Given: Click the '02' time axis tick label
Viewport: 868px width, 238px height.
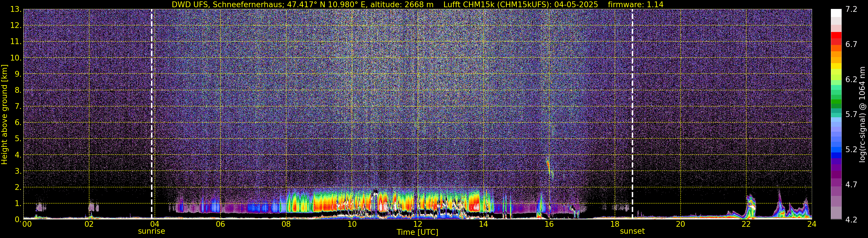Looking at the screenshot, I should (89, 224).
